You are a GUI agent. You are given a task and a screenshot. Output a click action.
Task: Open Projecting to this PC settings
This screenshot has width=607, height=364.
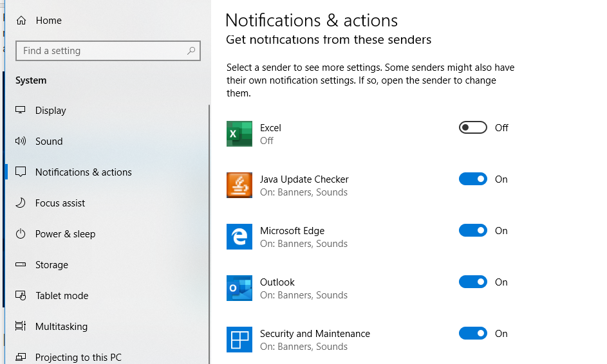click(x=78, y=358)
